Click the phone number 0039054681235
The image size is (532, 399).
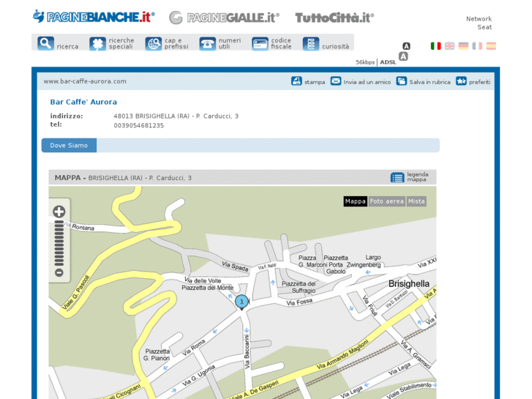pos(139,126)
